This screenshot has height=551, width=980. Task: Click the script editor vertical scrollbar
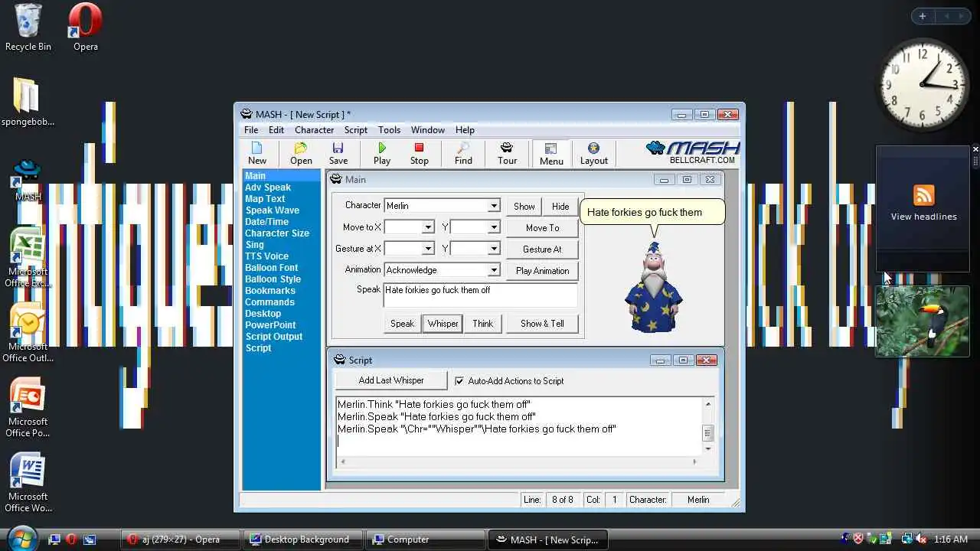(707, 426)
